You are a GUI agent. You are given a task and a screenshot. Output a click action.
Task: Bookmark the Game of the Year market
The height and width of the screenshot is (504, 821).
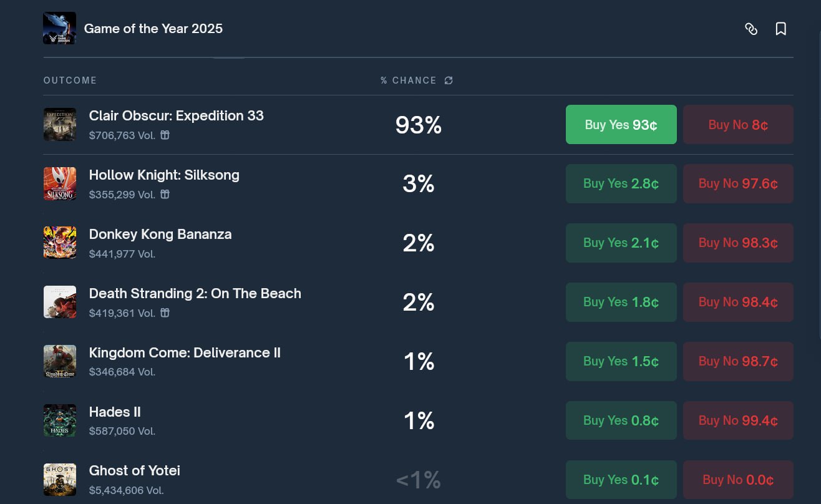tap(780, 29)
